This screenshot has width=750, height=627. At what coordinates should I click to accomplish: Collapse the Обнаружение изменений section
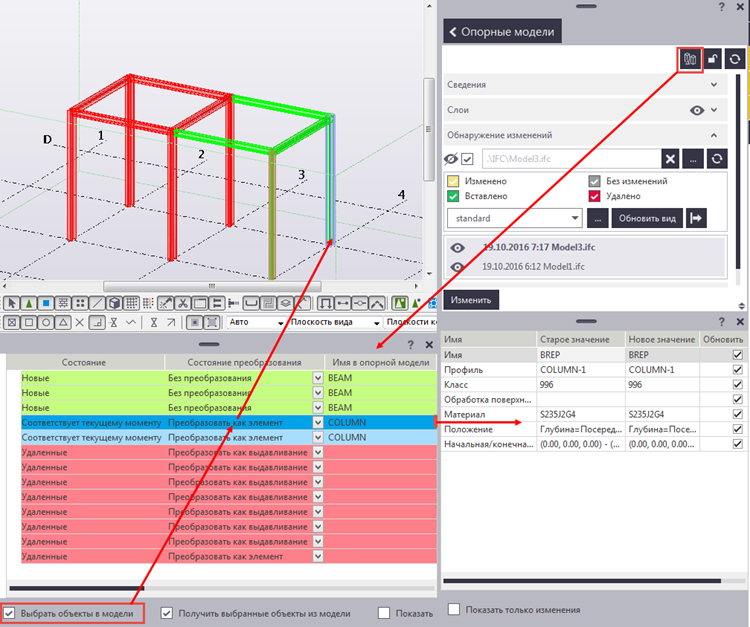[714, 135]
